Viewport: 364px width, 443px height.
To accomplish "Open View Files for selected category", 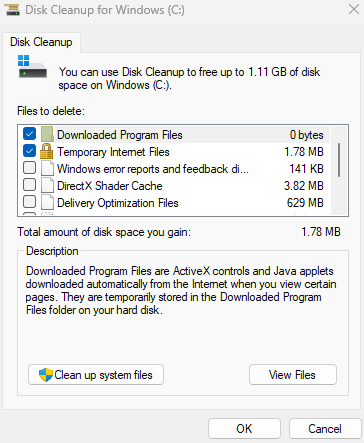I will (x=293, y=375).
